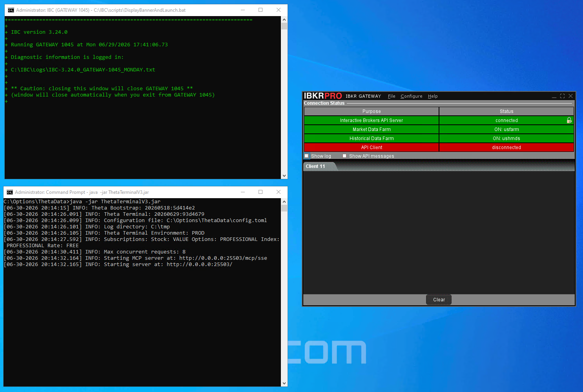Click the ThetaTerminal console scrollbar up arrow
Image resolution: width=583 pixels, height=392 pixels.
click(x=284, y=202)
